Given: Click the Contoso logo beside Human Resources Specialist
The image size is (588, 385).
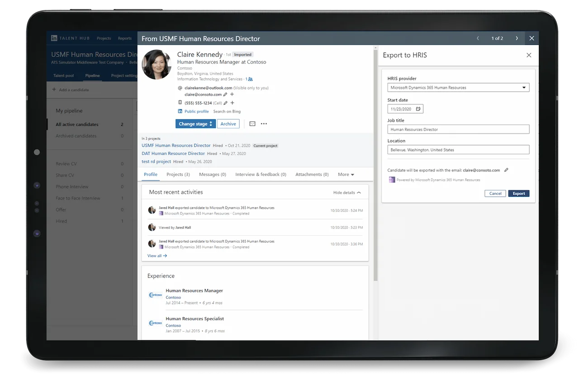Looking at the screenshot, I should [x=155, y=323].
